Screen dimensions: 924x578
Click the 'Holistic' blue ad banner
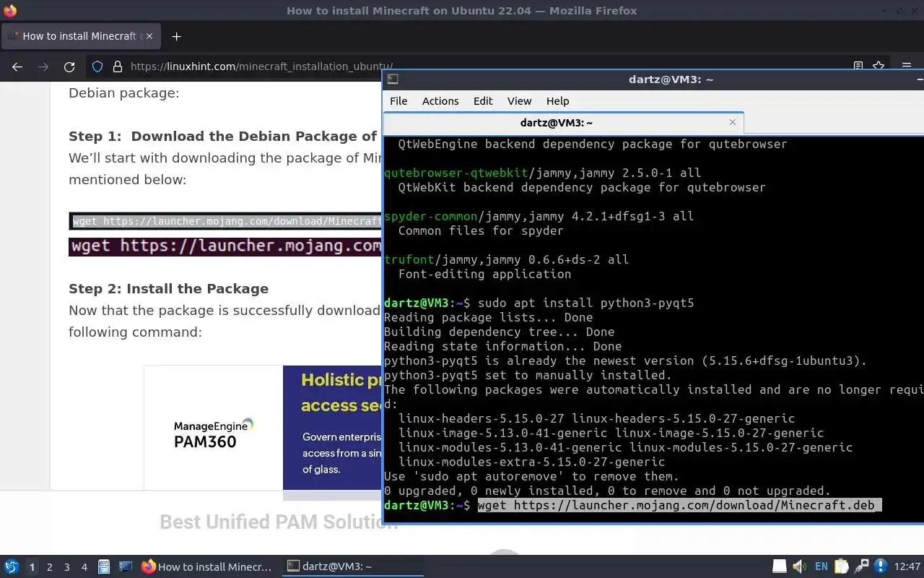coord(332,428)
